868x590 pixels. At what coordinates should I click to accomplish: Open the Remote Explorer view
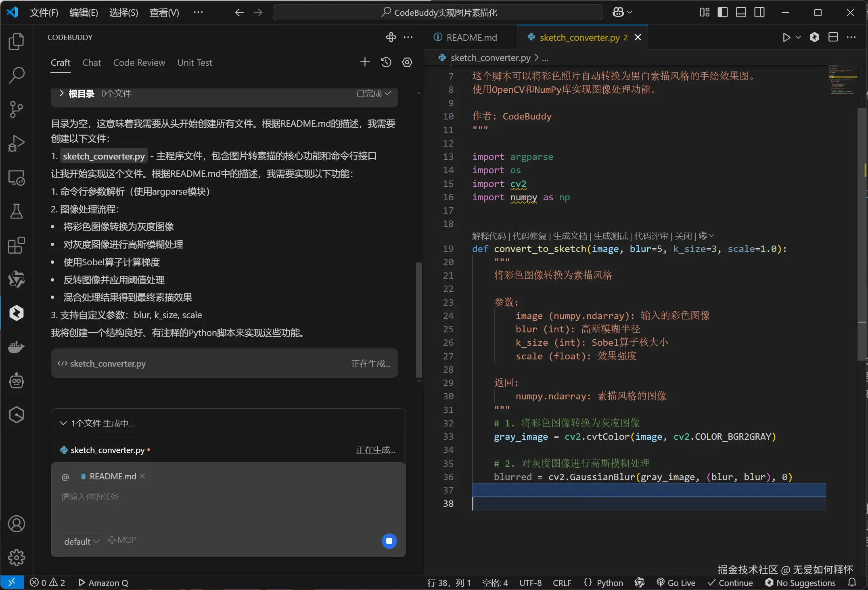(16, 177)
